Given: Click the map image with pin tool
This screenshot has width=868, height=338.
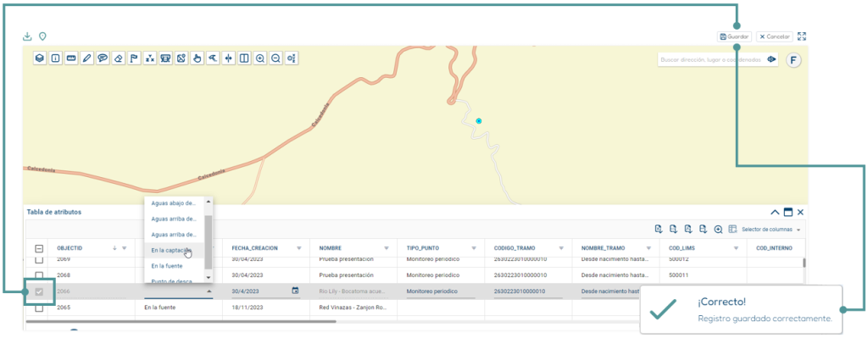Looking at the screenshot, I should click(x=181, y=58).
